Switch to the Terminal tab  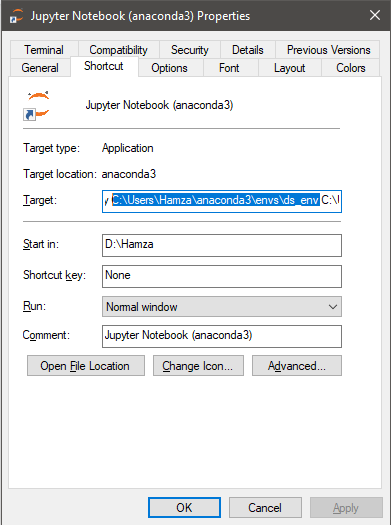[x=44, y=50]
